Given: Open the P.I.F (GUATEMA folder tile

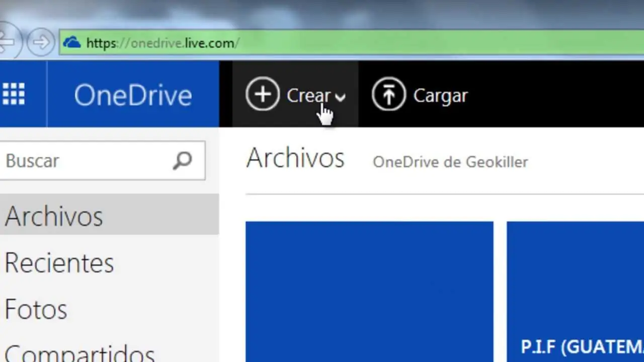Looking at the screenshot, I should click(x=575, y=292).
